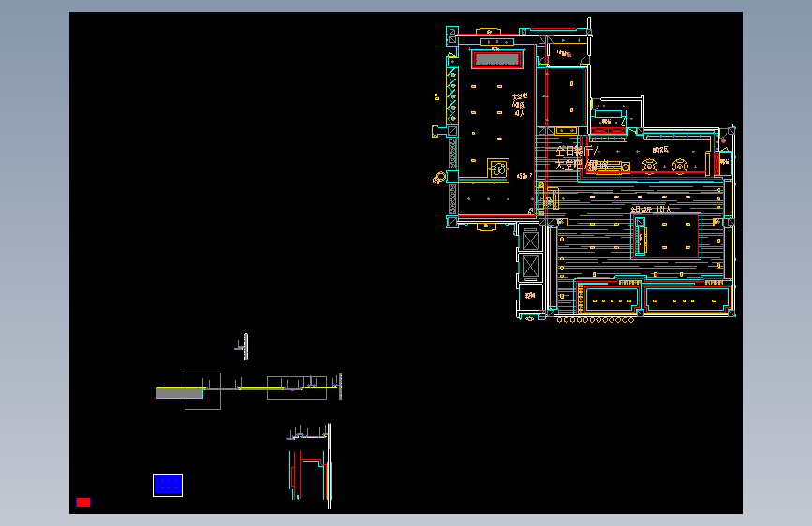Click the bottom-right private room outline
The height and width of the screenshot is (526, 812).
coord(687,300)
